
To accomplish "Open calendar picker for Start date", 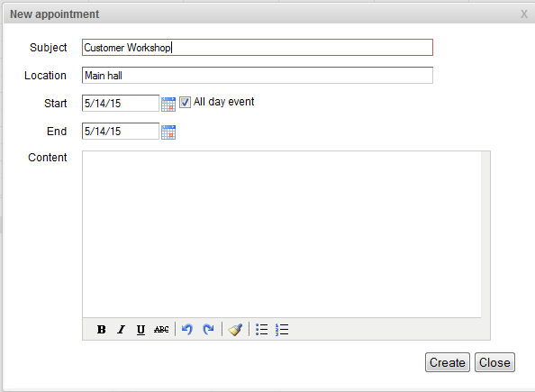I will tap(168, 105).
